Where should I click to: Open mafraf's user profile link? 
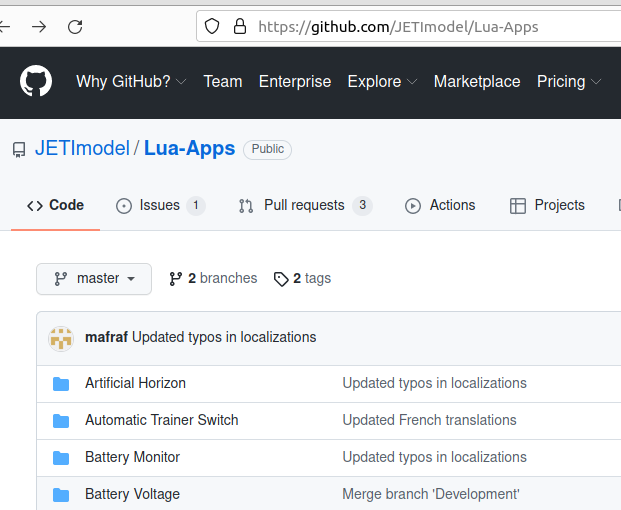(x=106, y=337)
